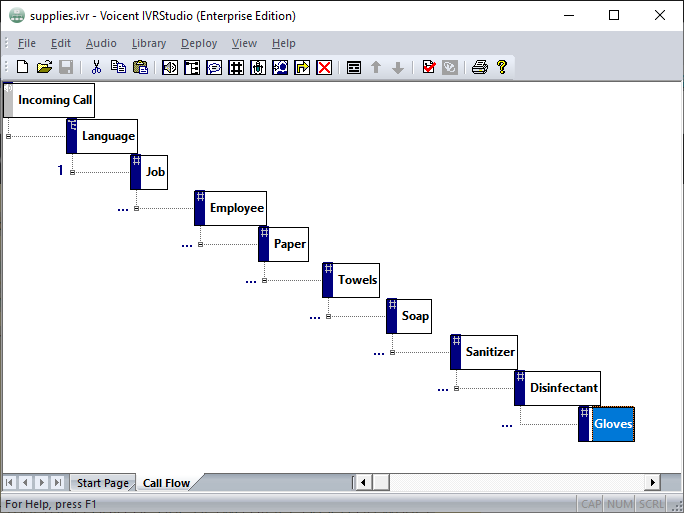Click the keypad grid toolbar icon
The width and height of the screenshot is (684, 513).
[x=236, y=67]
